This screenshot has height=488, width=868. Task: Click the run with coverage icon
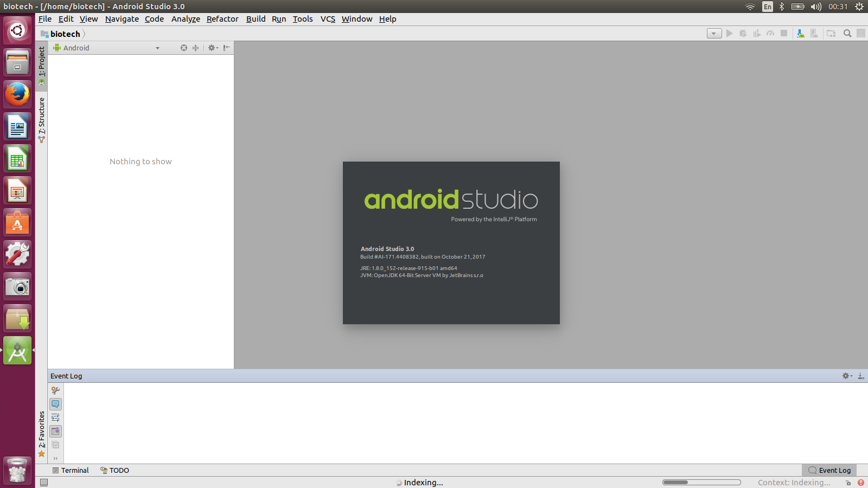[757, 34]
